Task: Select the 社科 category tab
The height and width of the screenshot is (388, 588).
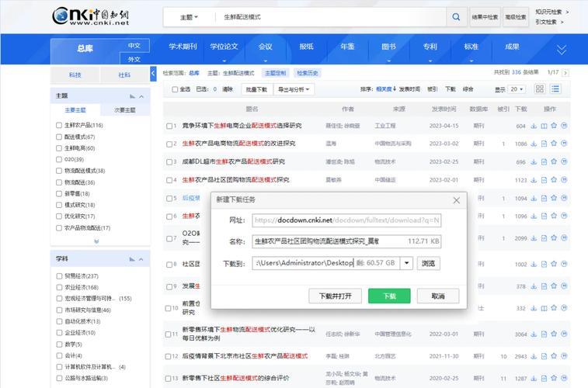Action: pos(124,75)
